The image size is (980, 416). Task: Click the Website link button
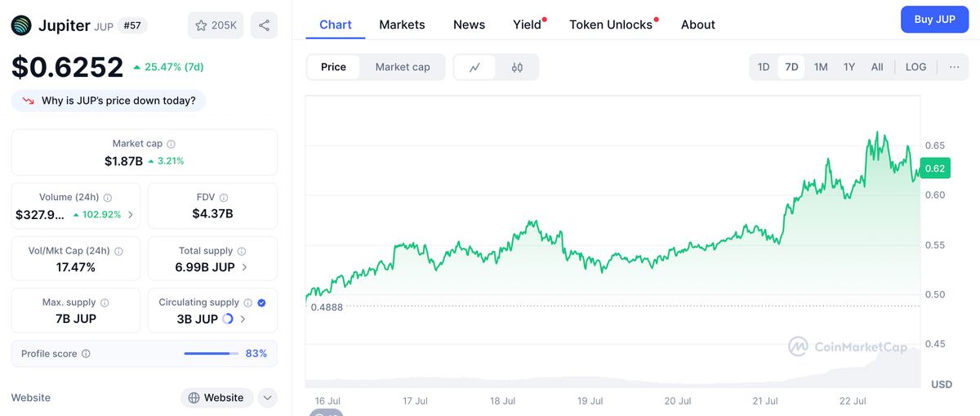coord(216,398)
